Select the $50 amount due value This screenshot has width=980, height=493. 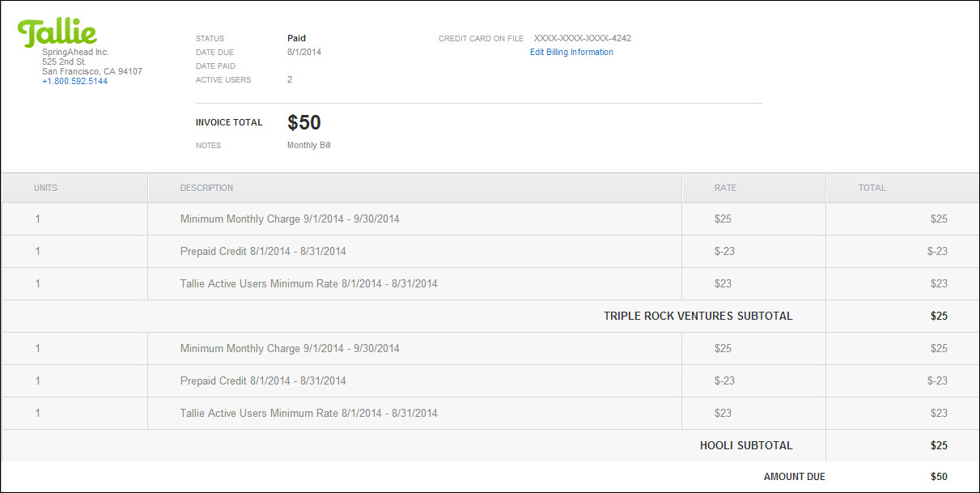click(939, 477)
